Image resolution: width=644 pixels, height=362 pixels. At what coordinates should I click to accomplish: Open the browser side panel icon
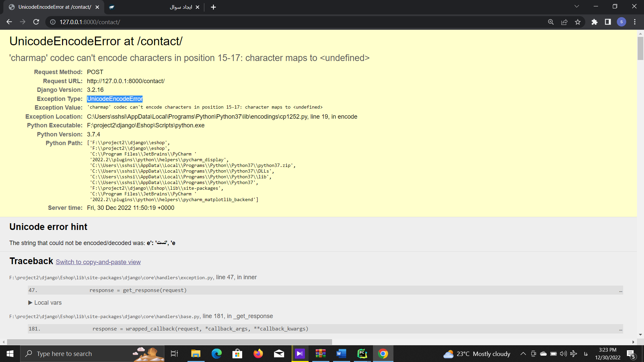coord(607,22)
